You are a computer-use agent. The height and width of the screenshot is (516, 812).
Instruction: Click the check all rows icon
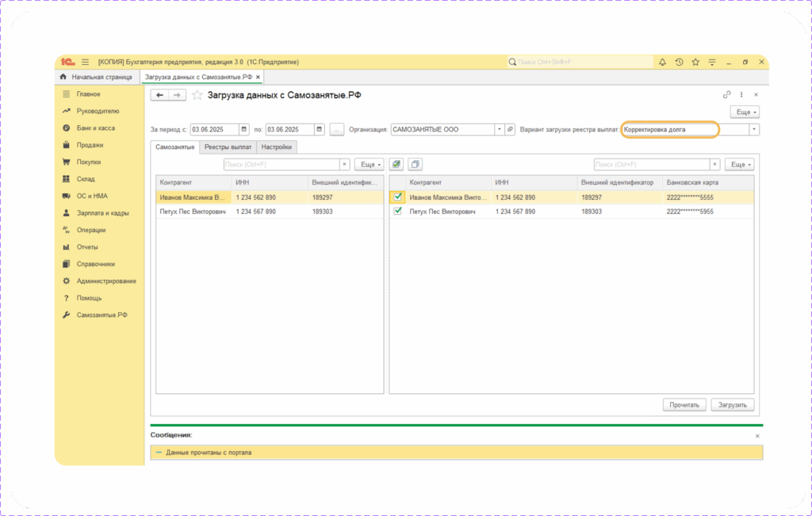click(x=396, y=164)
